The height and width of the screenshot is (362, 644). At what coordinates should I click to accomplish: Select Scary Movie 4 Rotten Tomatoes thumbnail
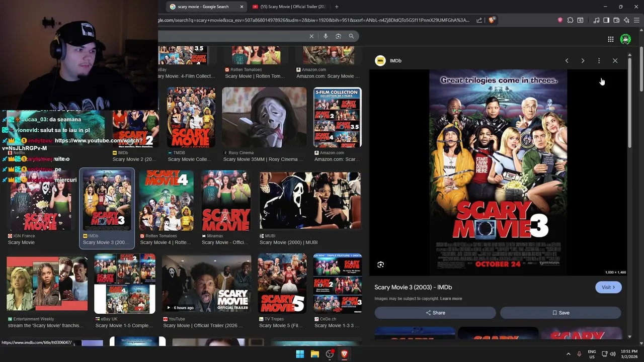click(167, 200)
